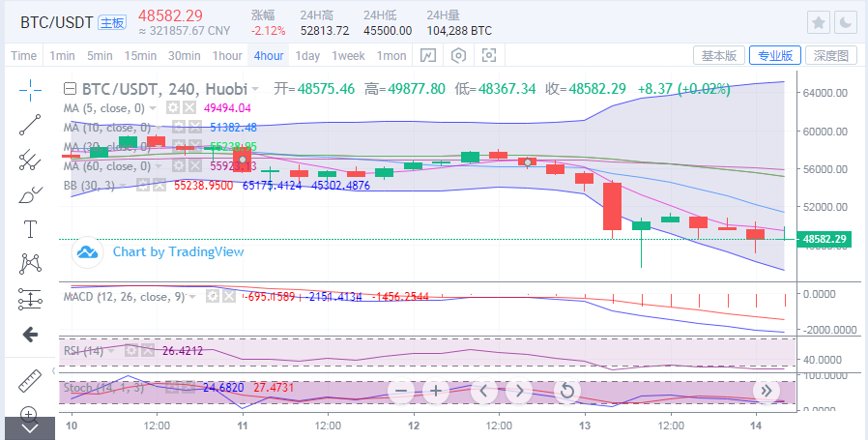
Task: Open settings gear for Stoch indicator
Action: click(173, 388)
